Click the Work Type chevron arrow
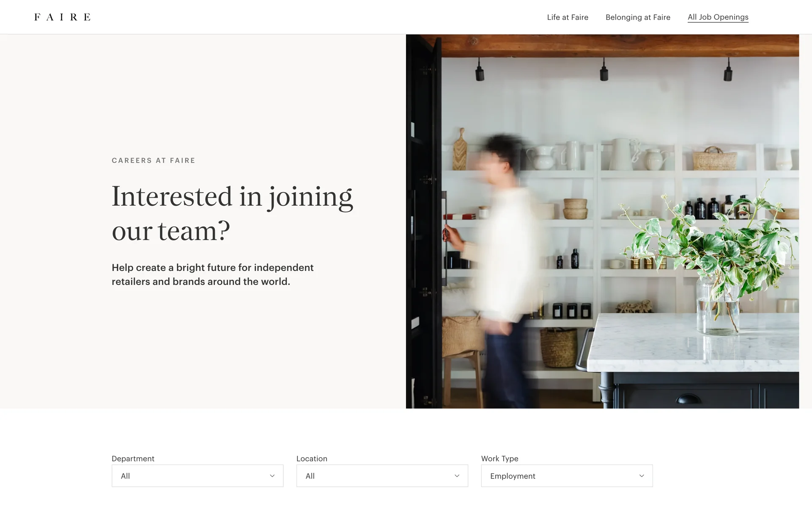The height and width of the screenshot is (508, 812). click(642, 476)
